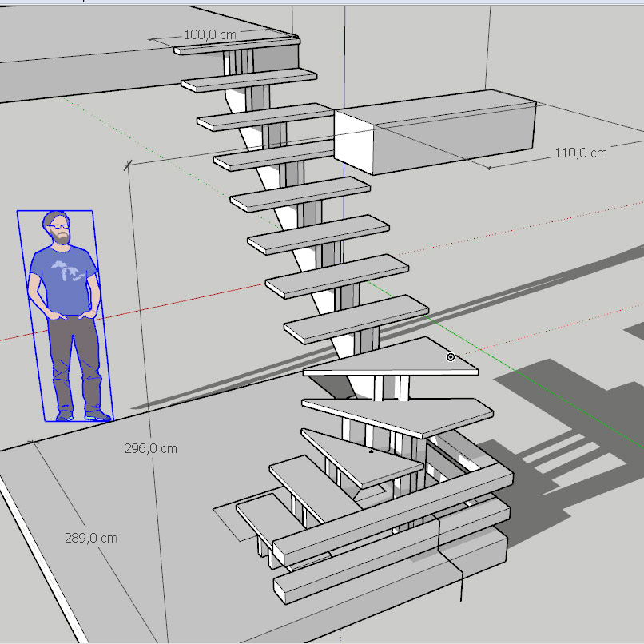Click the X endpoint of the 296,0 cm dimension
644x644 pixels.
pos(127,165)
